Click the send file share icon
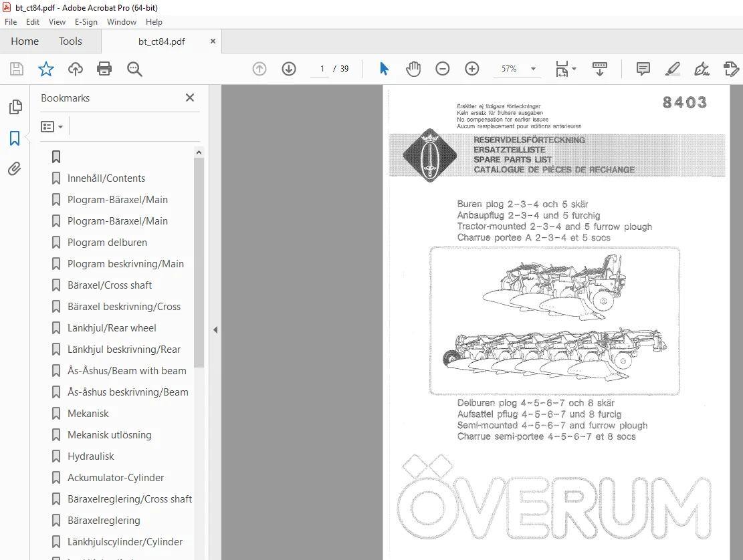Screen dimensions: 743x560 731,69
